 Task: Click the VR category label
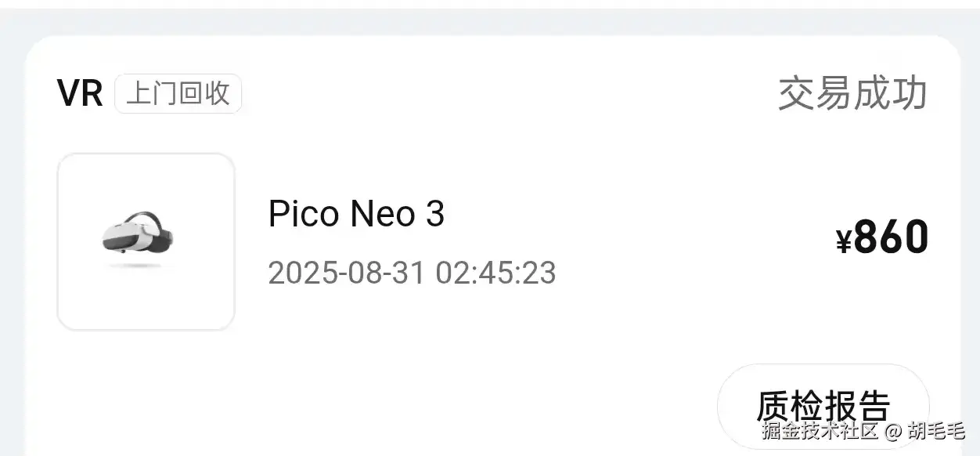click(80, 94)
